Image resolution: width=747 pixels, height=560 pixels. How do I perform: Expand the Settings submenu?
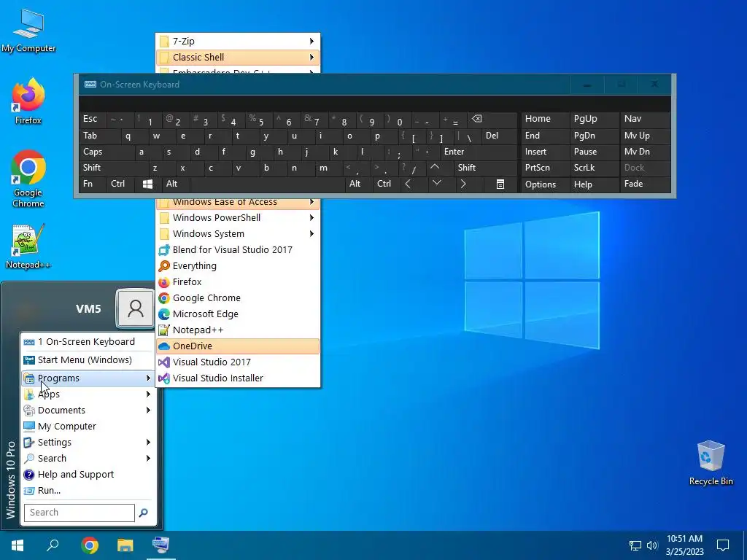tap(88, 443)
